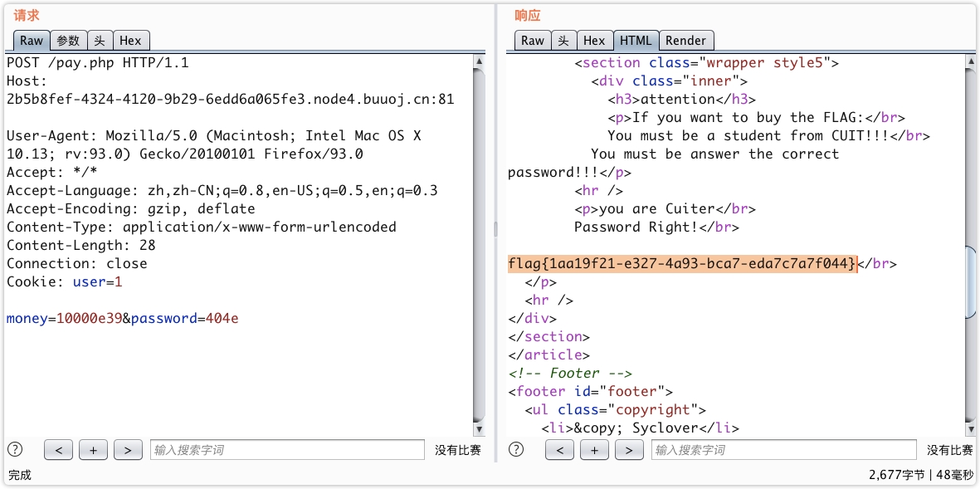This screenshot has height=489, width=980.
Task: Click response scrollbar down arrow
Action: click(x=970, y=428)
